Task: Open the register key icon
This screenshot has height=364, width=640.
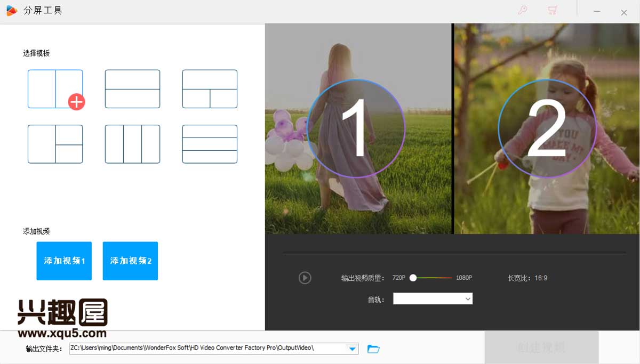Action: click(x=523, y=10)
